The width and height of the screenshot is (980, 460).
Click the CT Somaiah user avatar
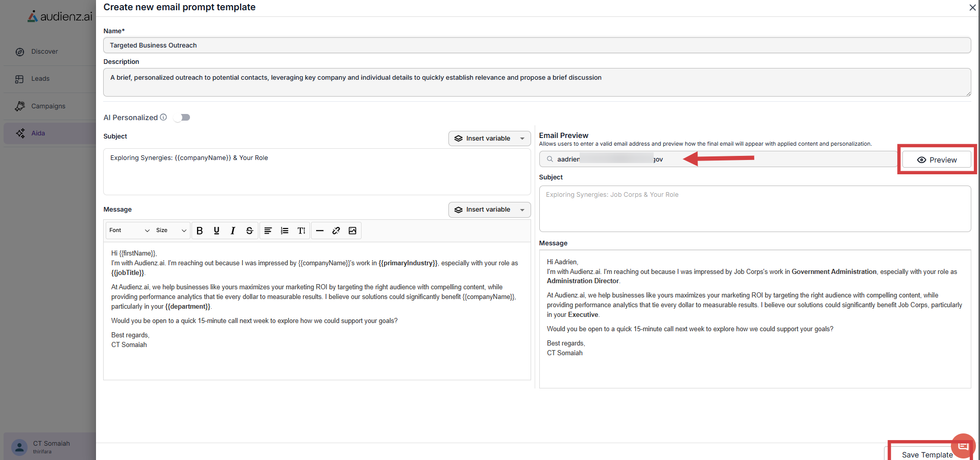pyautogui.click(x=19, y=447)
